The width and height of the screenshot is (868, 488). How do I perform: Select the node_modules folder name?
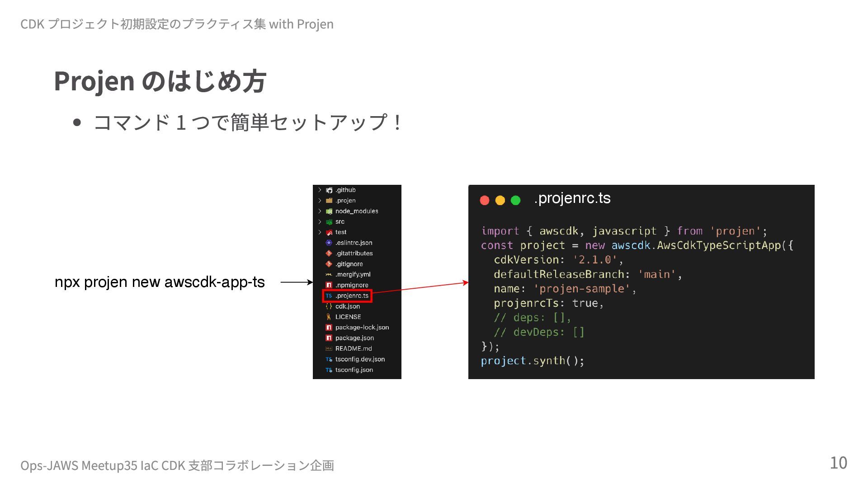[x=357, y=211]
